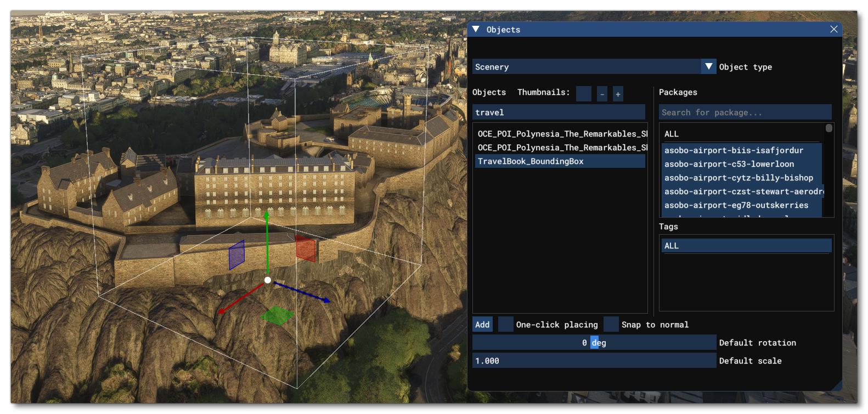Toggle One-click placing checkbox
The image size is (868, 414).
click(505, 325)
